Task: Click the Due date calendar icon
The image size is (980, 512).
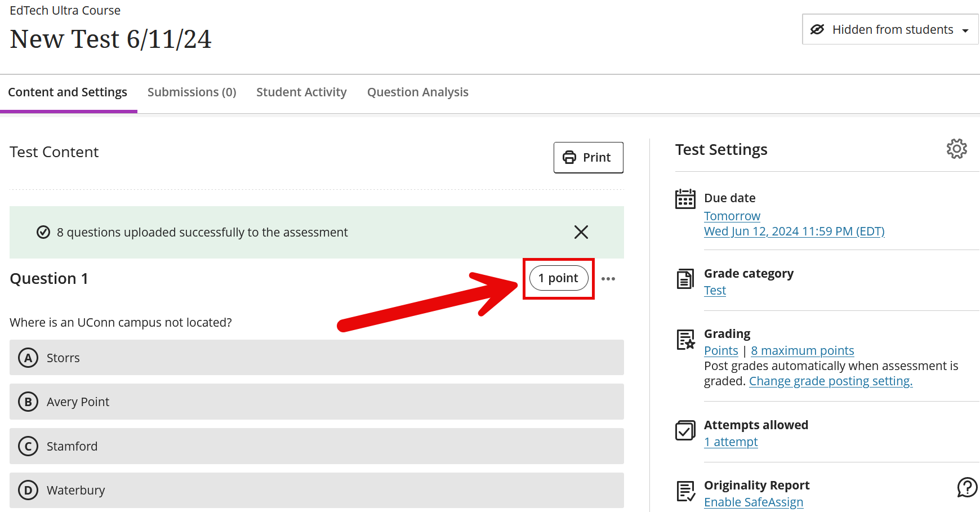Action: click(685, 199)
